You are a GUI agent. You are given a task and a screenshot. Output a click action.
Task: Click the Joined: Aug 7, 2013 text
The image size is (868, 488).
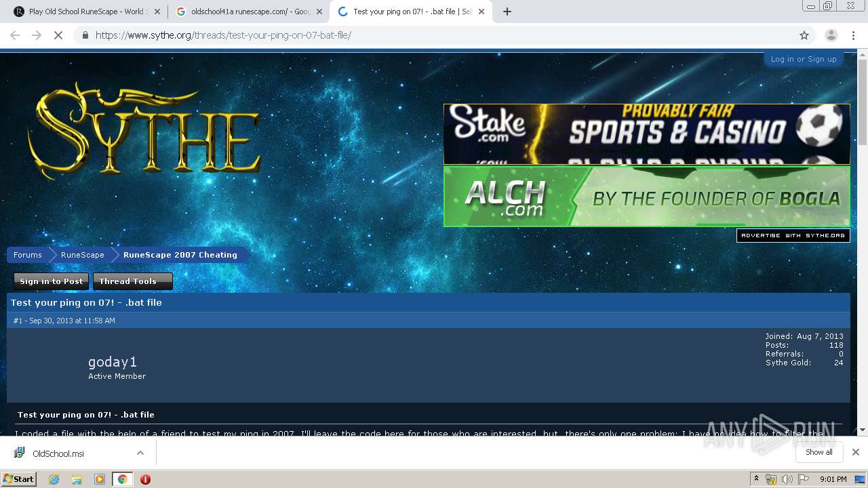[x=804, y=336]
